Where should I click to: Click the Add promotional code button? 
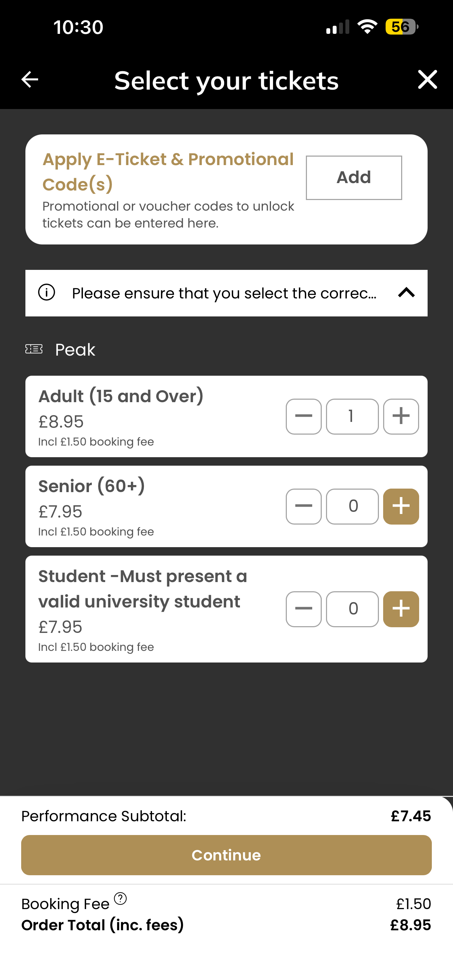[x=354, y=178]
